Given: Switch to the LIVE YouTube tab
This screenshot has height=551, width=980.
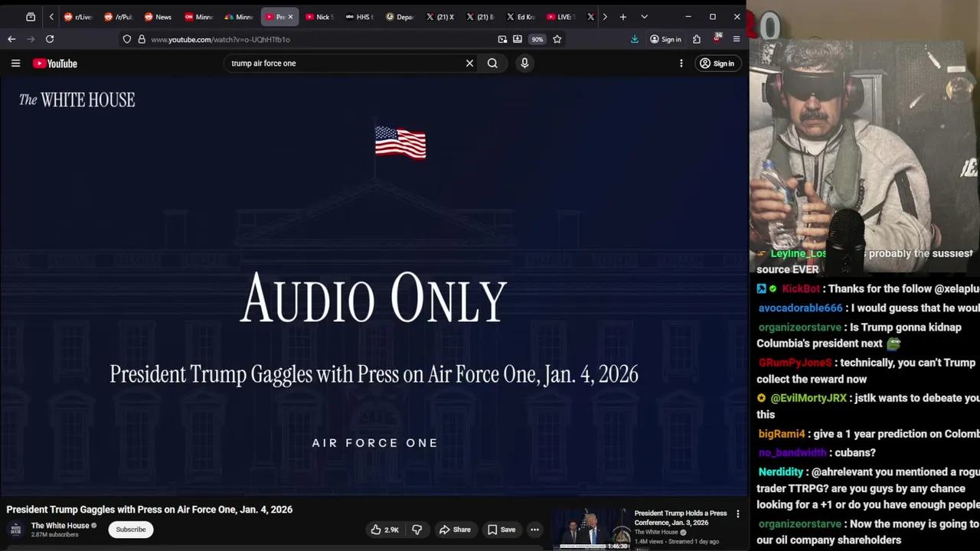Looking at the screenshot, I should [x=560, y=17].
